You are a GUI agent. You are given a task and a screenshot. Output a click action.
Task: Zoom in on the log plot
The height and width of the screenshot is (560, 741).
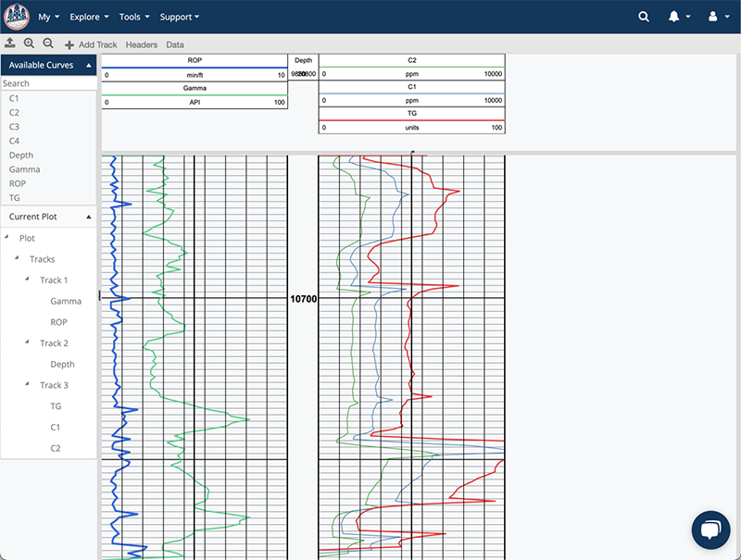29,44
